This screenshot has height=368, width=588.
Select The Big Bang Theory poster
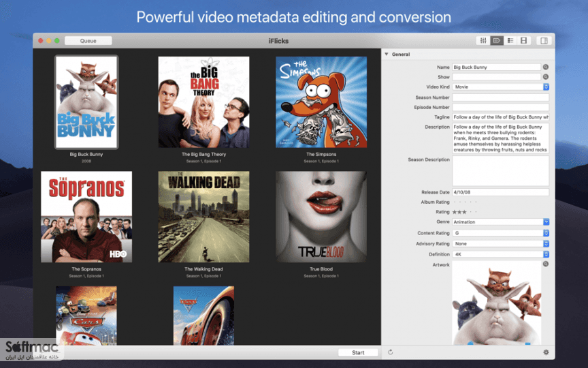click(203, 102)
